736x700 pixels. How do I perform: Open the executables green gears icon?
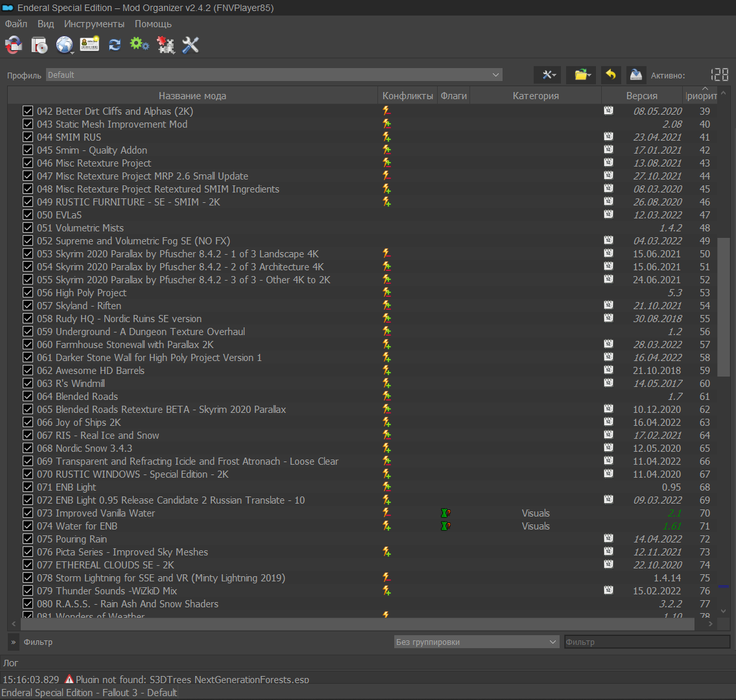coord(139,45)
